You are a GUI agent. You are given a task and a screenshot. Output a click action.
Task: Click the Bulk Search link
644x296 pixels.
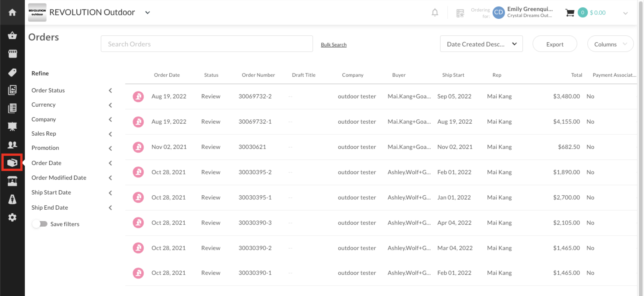click(x=334, y=44)
